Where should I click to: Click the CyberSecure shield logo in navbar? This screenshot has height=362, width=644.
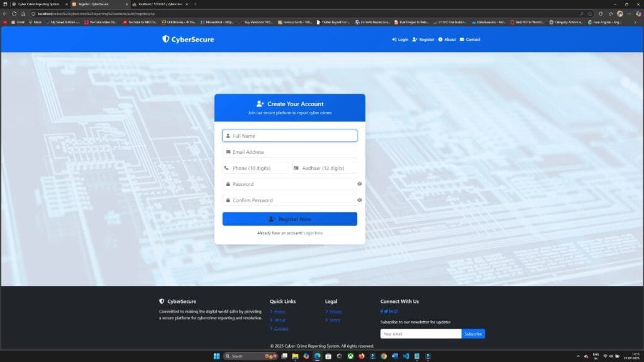165,39
